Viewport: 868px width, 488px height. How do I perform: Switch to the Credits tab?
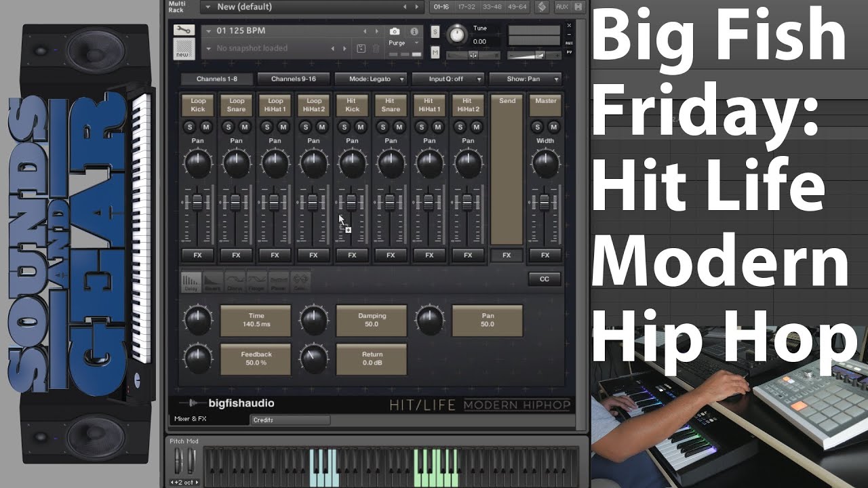[290, 420]
